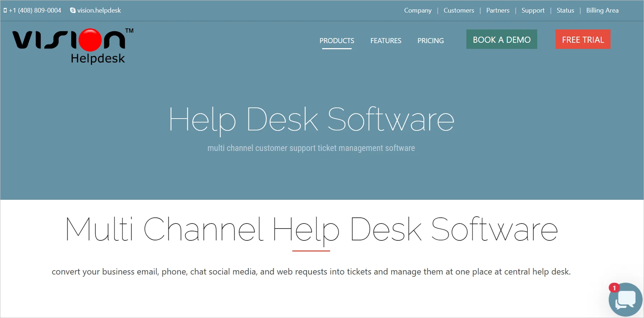
Task: Click the BOOK A DEMO button
Action: (502, 39)
